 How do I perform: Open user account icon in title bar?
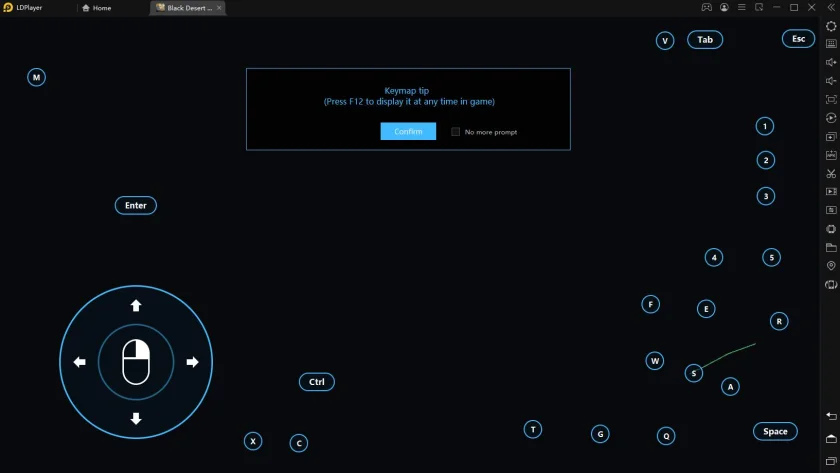(724, 7)
